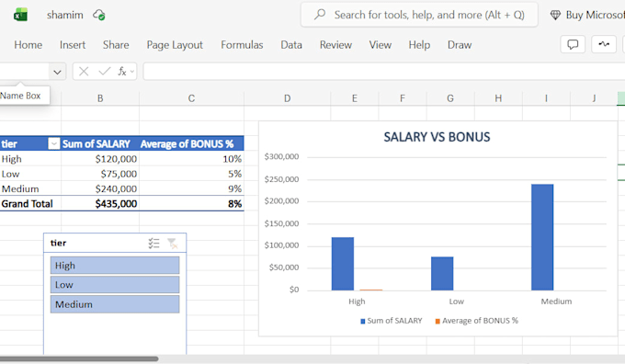
Task: Click the Medium salary bar in chart
Action: 542,237
